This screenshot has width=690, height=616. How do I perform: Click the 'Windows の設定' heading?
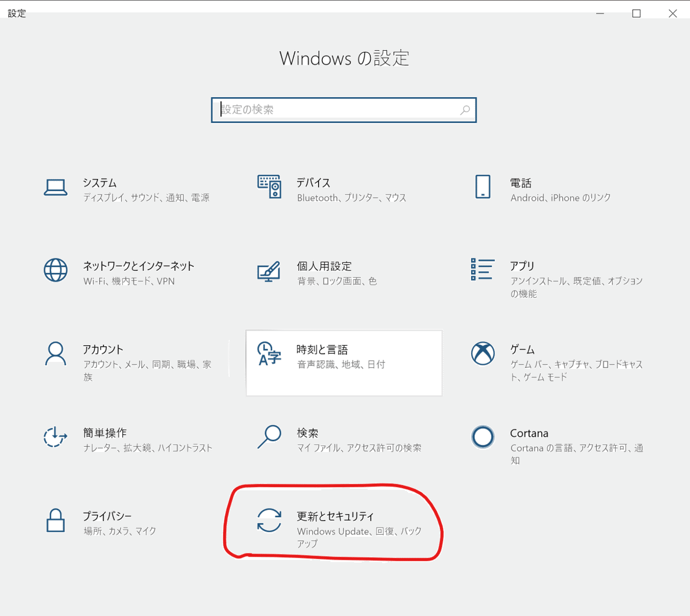pos(344,58)
